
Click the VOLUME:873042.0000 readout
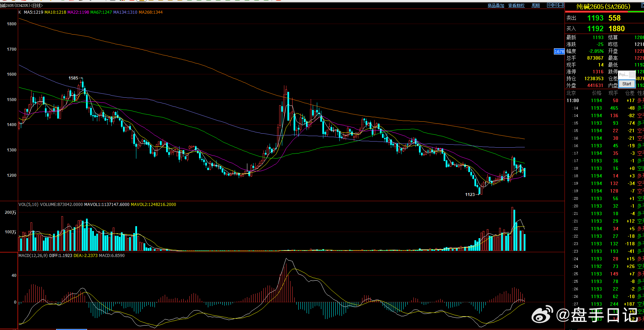click(x=61, y=205)
